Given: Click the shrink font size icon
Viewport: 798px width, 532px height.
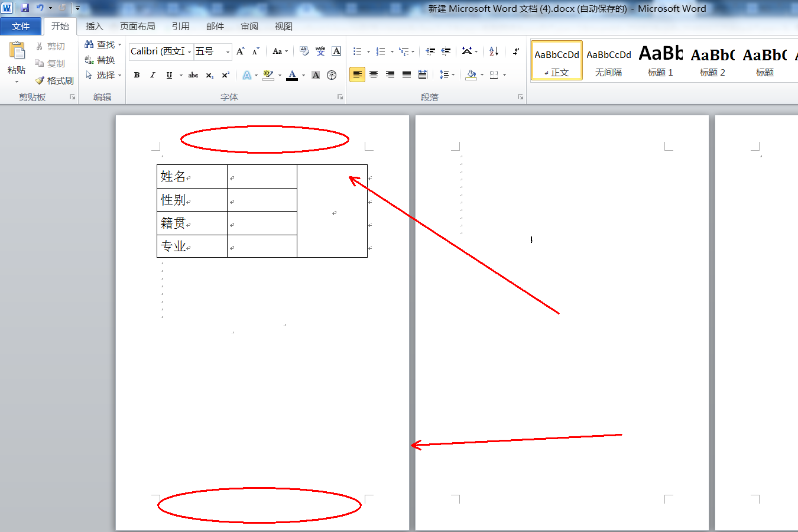Looking at the screenshot, I should 255,51.
